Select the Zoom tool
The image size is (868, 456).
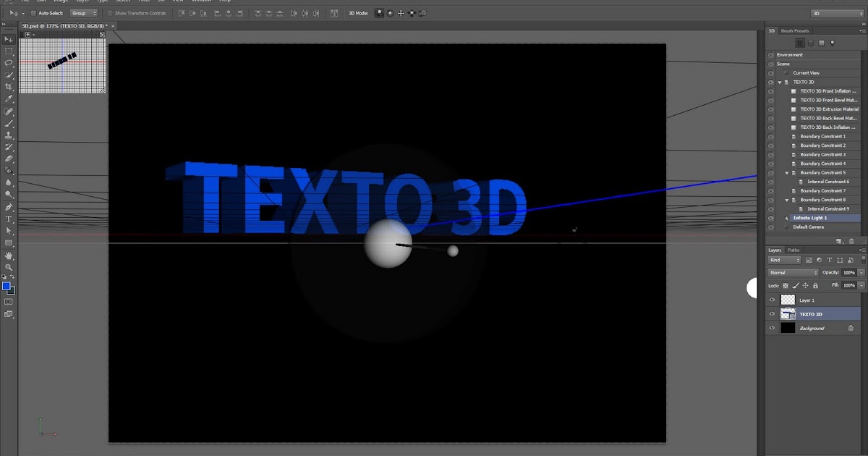[x=9, y=267]
